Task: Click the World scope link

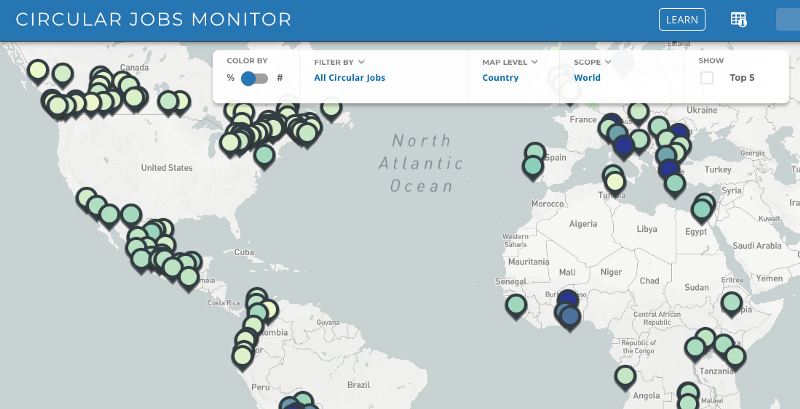Action: pos(587,78)
